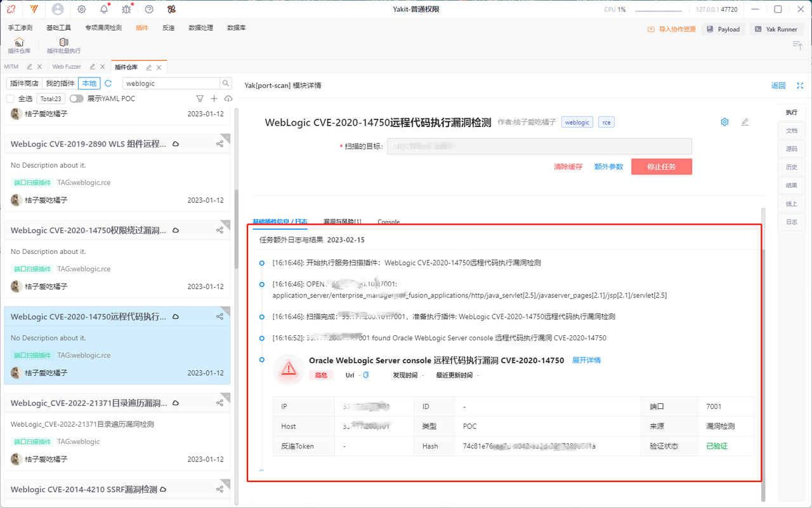Open the 源码 side tab
The height and width of the screenshot is (508, 812).
pyautogui.click(x=792, y=149)
